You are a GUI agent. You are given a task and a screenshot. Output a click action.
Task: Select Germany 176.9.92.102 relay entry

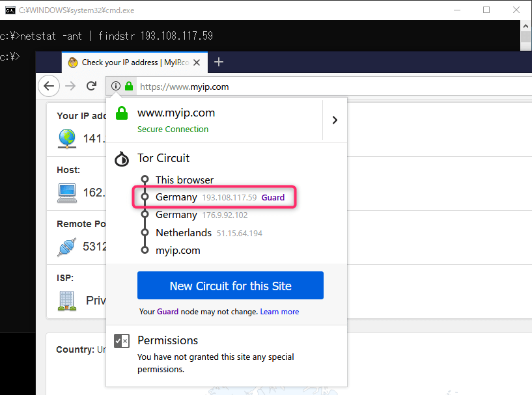(x=202, y=215)
